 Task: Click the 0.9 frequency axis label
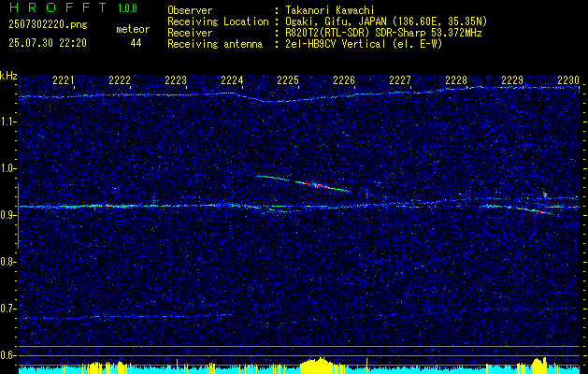pyautogui.click(x=8, y=215)
